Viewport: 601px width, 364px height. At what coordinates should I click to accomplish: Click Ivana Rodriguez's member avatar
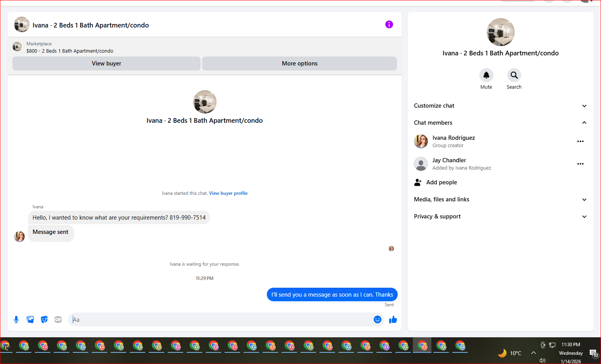pos(421,141)
